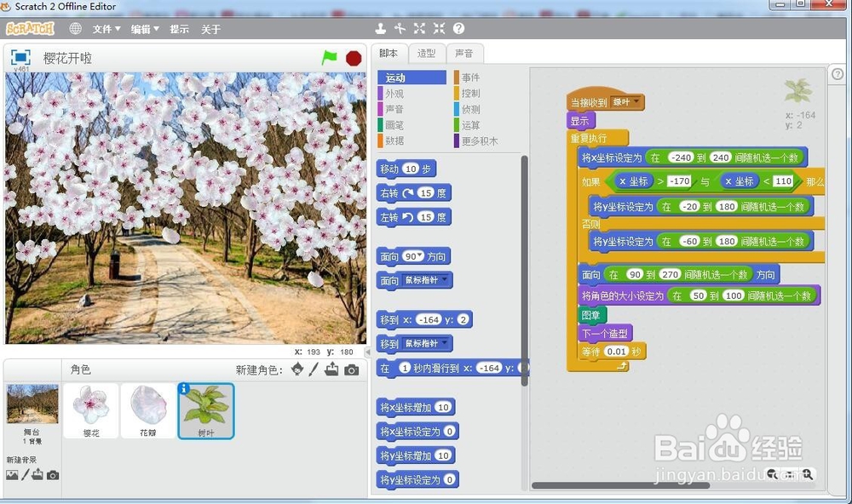Click the 显示 block in script
The height and width of the screenshot is (504, 852).
click(x=580, y=121)
